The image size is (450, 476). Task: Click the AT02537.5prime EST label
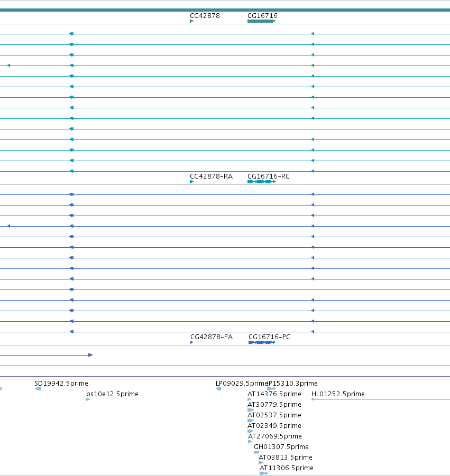tap(274, 415)
